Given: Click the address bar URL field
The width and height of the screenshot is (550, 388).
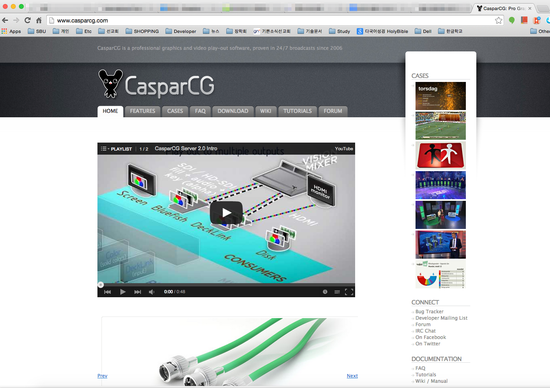Looking at the screenshot, I should [x=274, y=21].
